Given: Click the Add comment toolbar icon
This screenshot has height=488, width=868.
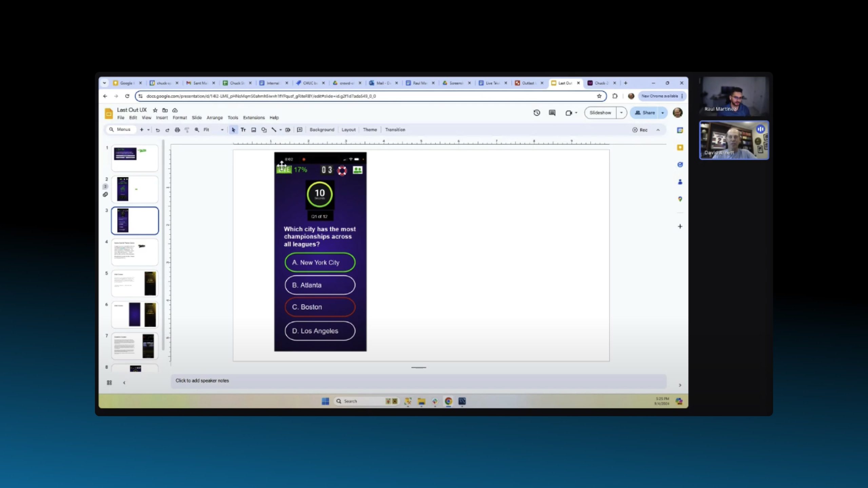Looking at the screenshot, I should click(299, 130).
